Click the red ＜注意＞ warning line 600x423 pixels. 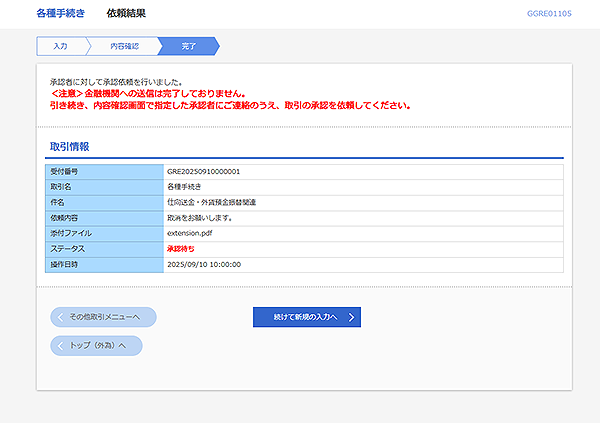(148, 93)
